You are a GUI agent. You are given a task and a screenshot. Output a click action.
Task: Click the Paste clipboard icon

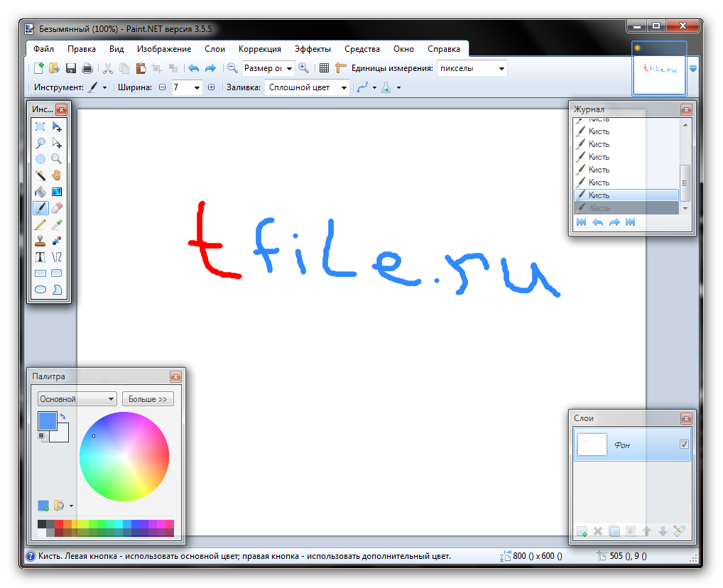141,68
